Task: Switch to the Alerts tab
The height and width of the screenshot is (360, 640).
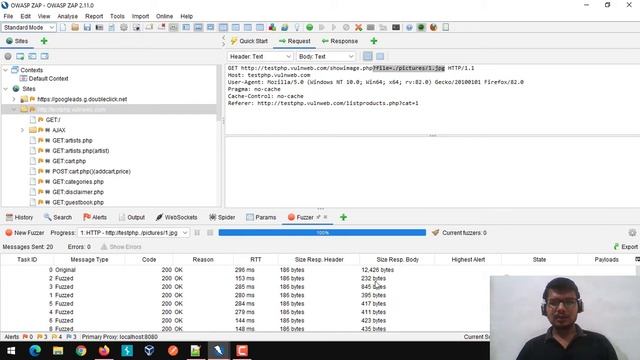Action: [95, 217]
